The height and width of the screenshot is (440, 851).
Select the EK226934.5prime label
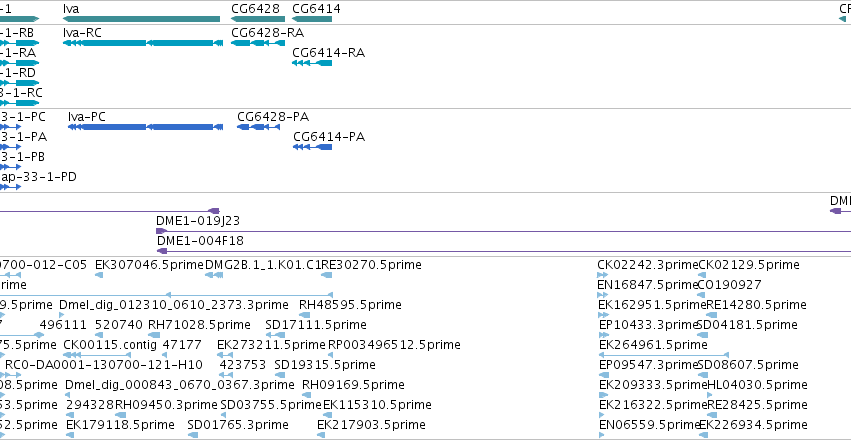click(x=753, y=425)
